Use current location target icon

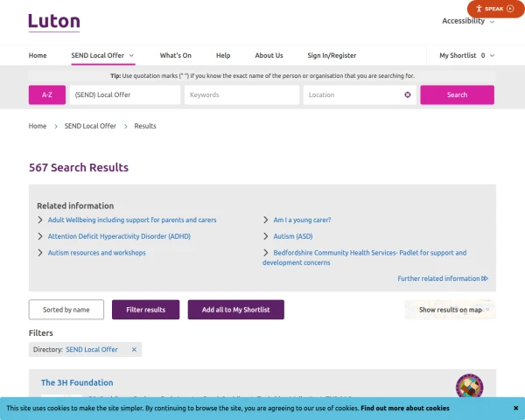408,94
